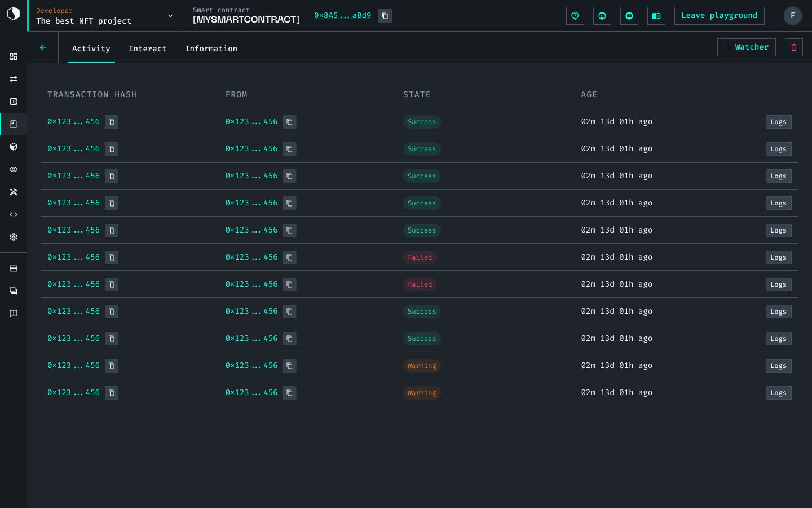
Task: Switch to the Information tab
Action: coord(211,49)
